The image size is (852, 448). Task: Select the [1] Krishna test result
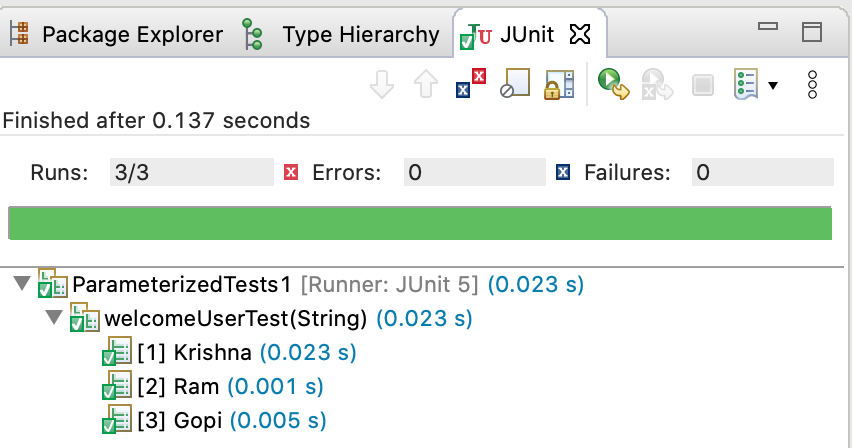coord(214,353)
